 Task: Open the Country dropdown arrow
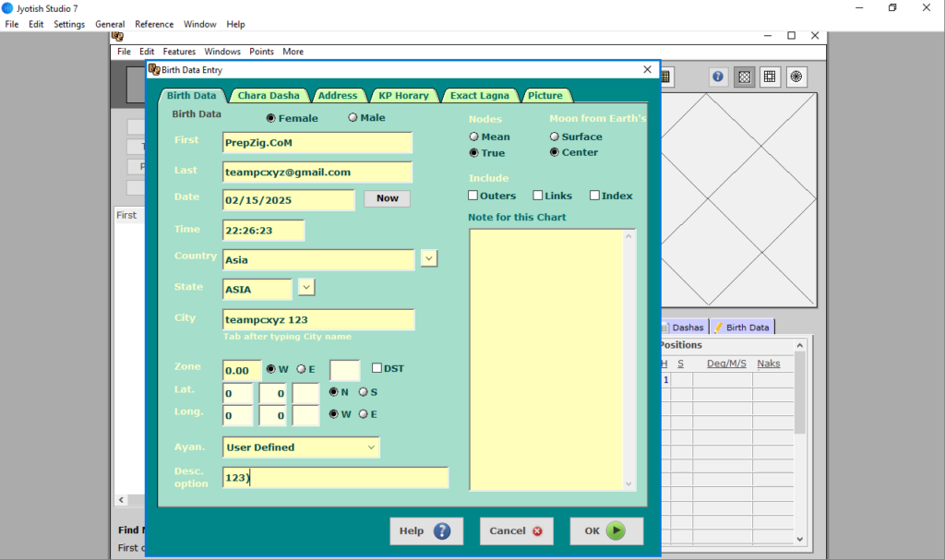(428, 258)
